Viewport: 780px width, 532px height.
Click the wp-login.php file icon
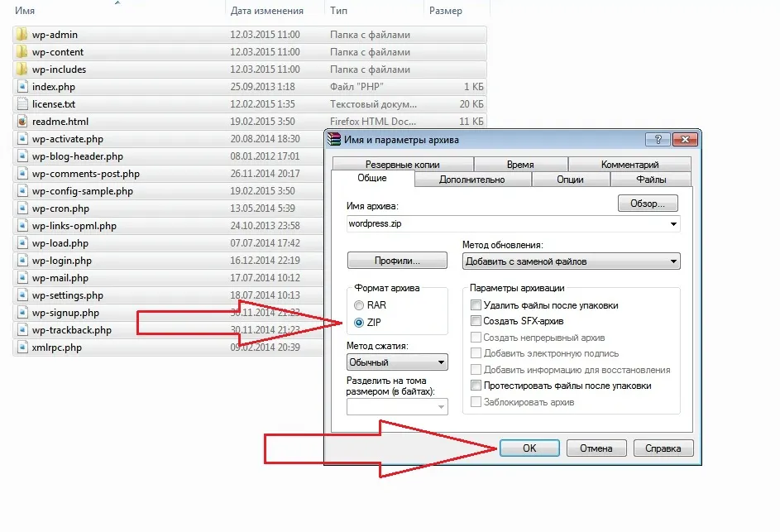[22, 261]
